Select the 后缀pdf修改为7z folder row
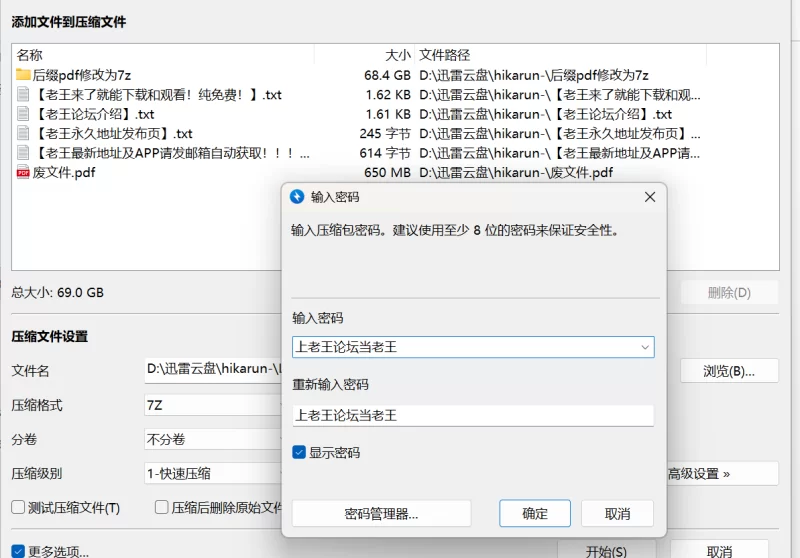The width and height of the screenshot is (800, 558). [357, 75]
